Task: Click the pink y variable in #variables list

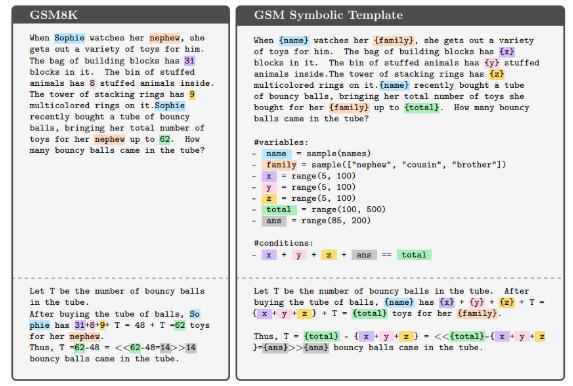Action: [269, 187]
